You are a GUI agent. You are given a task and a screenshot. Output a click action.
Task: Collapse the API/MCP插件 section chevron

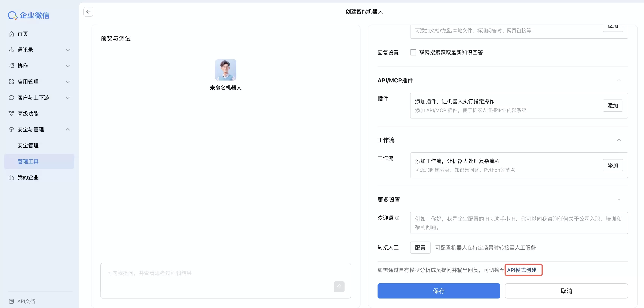pyautogui.click(x=619, y=80)
